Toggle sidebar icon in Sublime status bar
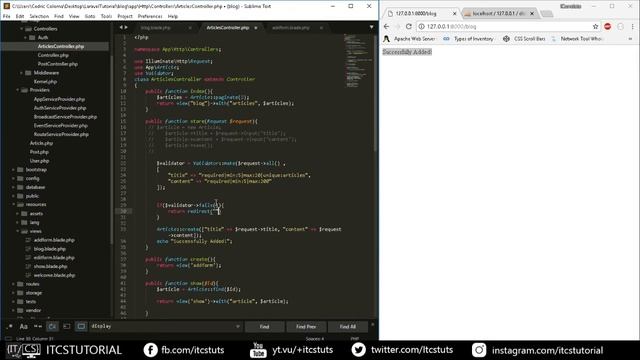 (x=8, y=339)
